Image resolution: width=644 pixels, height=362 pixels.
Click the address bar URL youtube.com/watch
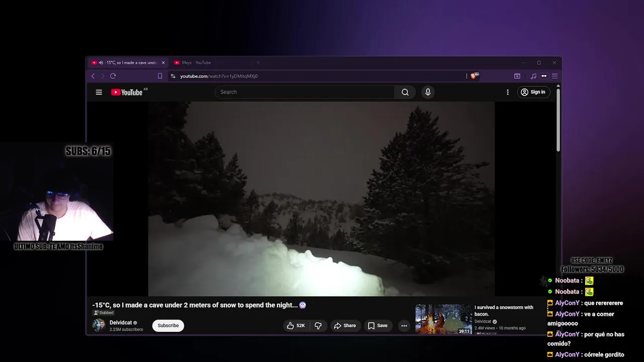[219, 76]
